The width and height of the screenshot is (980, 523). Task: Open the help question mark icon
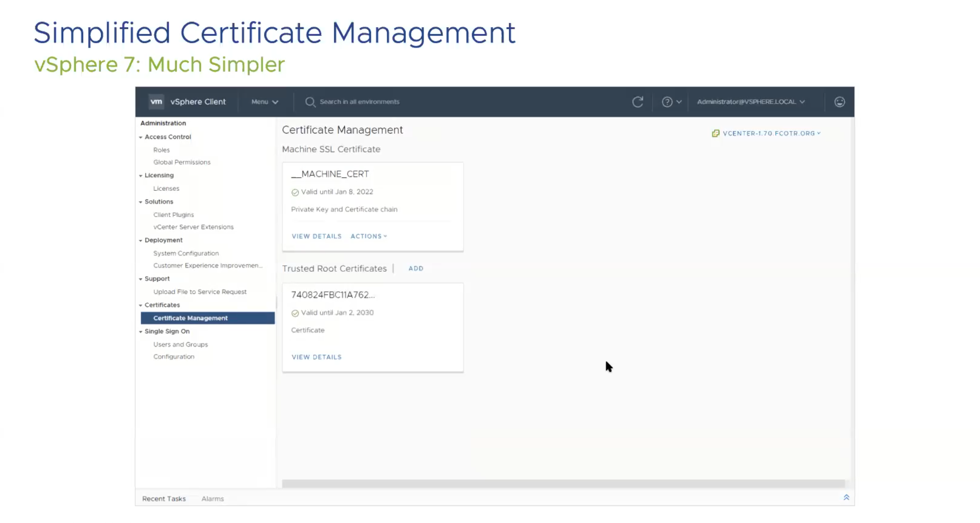click(667, 102)
